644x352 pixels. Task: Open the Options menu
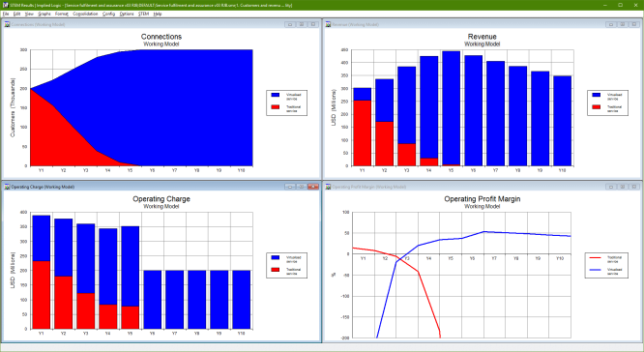[x=127, y=14]
